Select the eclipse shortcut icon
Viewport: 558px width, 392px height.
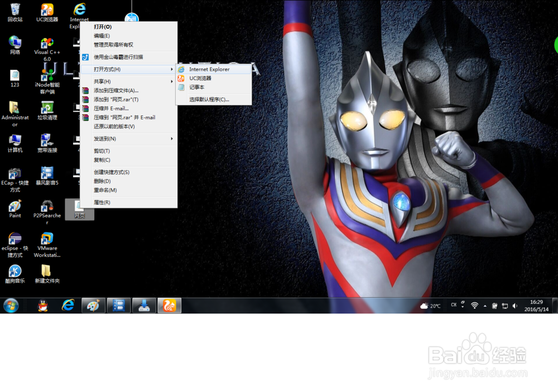(x=15, y=245)
